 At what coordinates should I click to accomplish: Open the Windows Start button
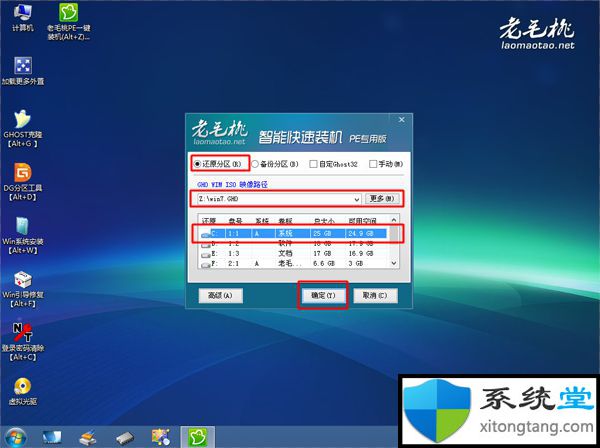coord(15,437)
